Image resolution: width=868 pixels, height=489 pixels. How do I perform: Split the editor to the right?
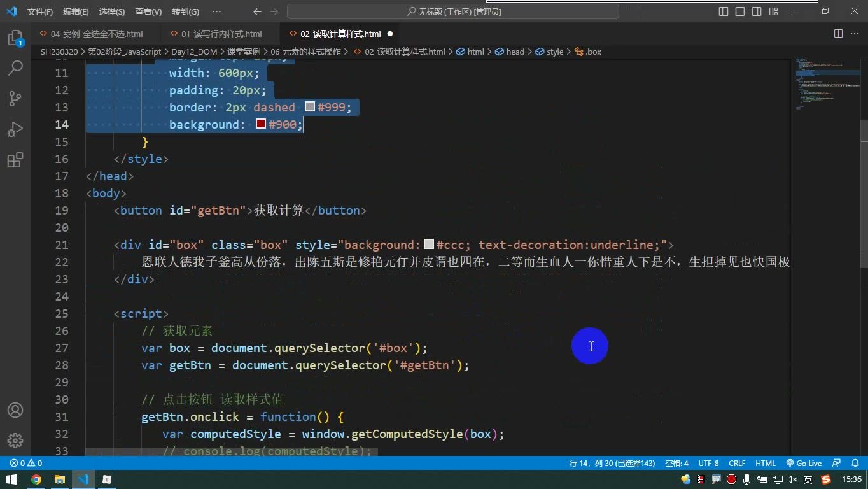pyautogui.click(x=839, y=34)
